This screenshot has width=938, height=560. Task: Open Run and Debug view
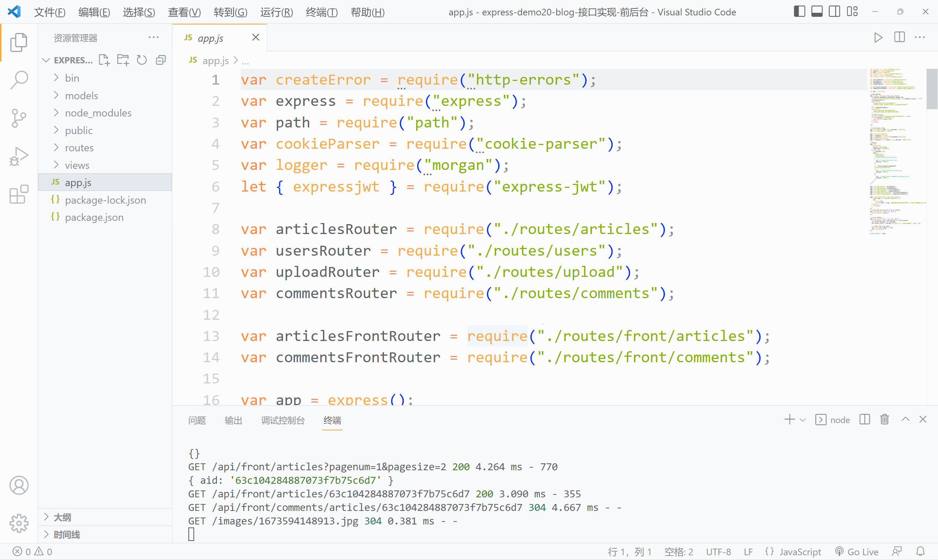(19, 156)
